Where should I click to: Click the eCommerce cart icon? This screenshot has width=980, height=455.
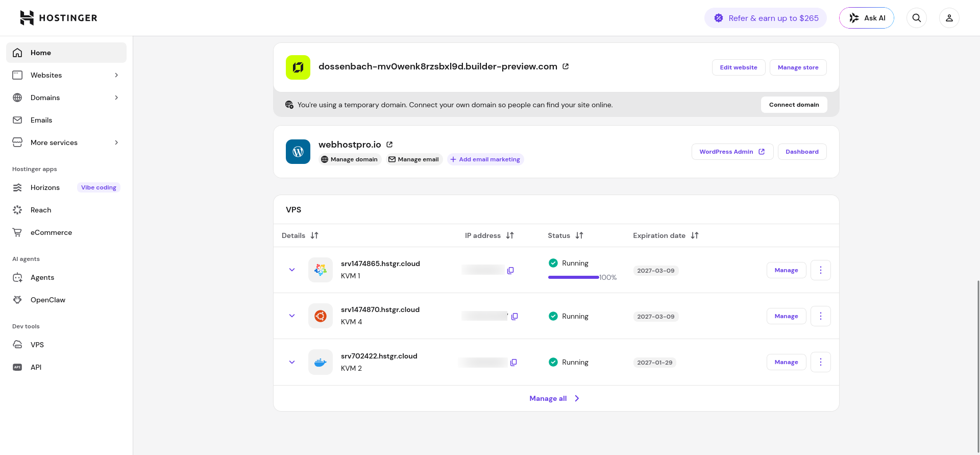point(17,232)
